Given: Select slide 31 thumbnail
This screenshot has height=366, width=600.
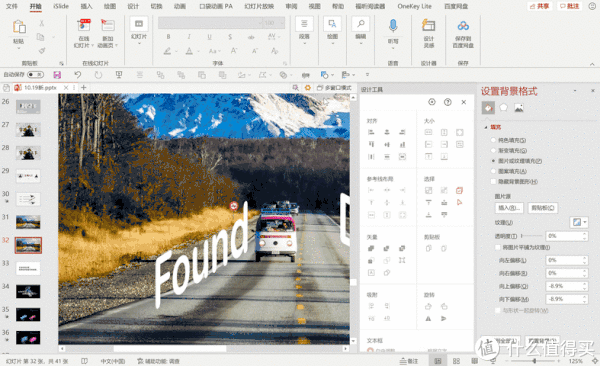Looking at the screenshot, I should (28, 222).
